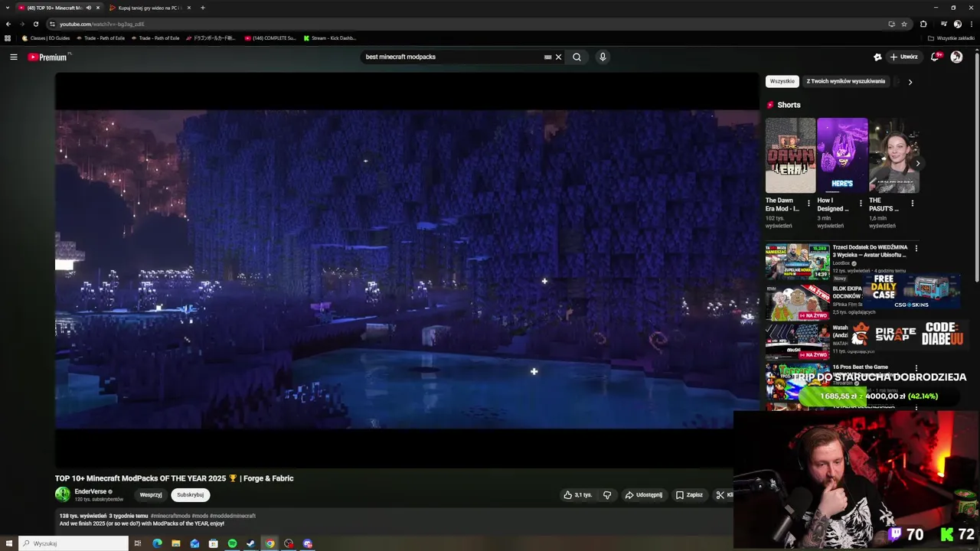Open Chrome three-dot menu

point(972,24)
